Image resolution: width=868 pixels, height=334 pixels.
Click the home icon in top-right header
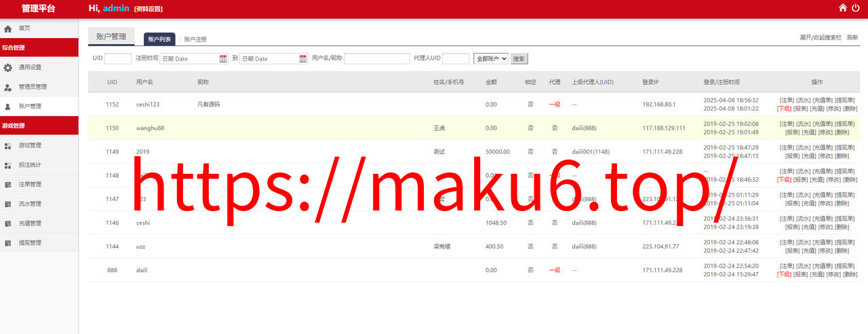pyautogui.click(x=843, y=8)
